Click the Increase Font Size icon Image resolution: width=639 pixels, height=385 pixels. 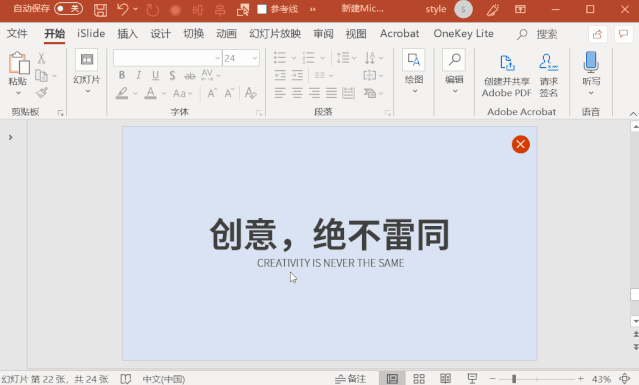pos(212,93)
